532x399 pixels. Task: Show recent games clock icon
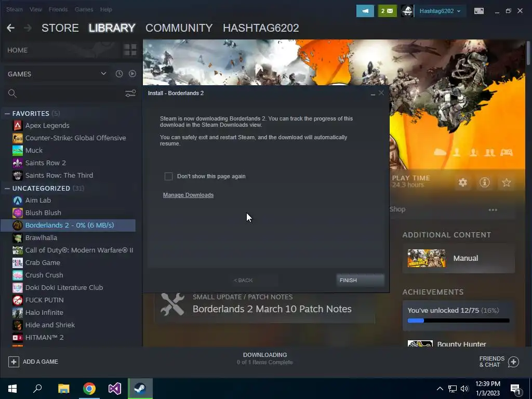pyautogui.click(x=119, y=74)
